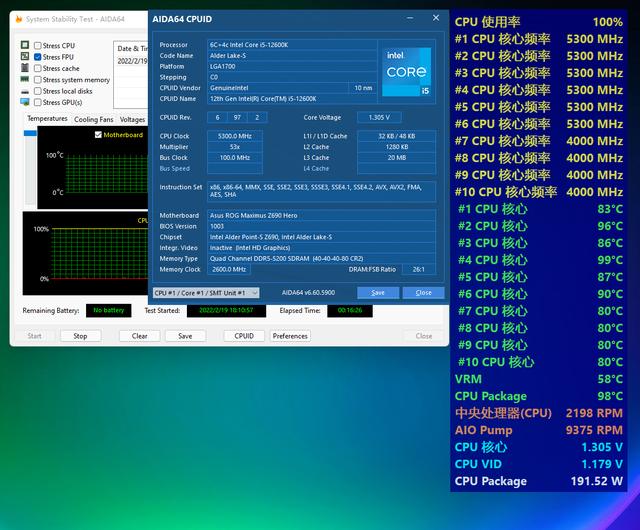Image resolution: width=640 pixels, height=530 pixels.
Task: Click the AIDA64 flame icon in title bar
Action: click(x=18, y=19)
